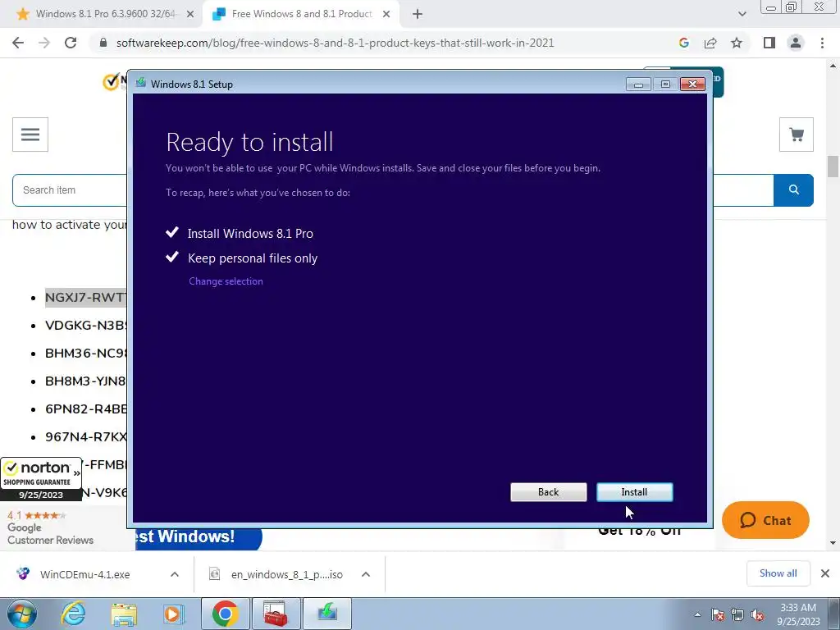
Task: Click the BHM36-NC9 product key text
Action: coord(85,354)
